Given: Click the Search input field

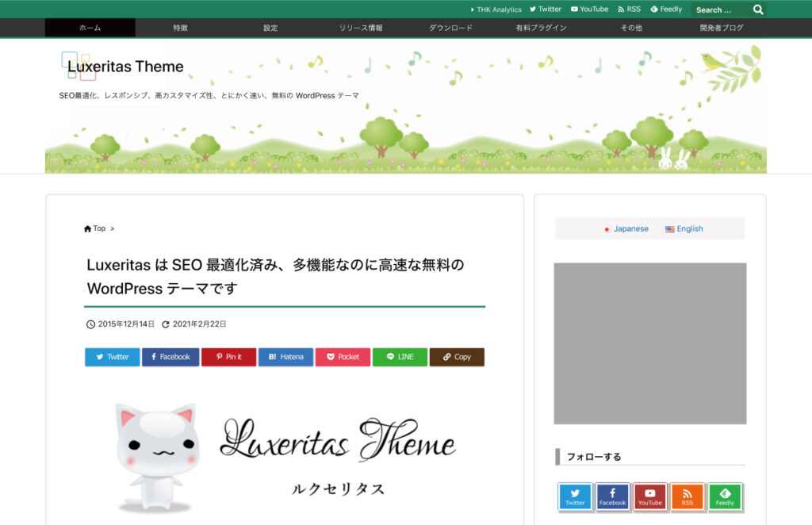Looking at the screenshot, I should 719,10.
